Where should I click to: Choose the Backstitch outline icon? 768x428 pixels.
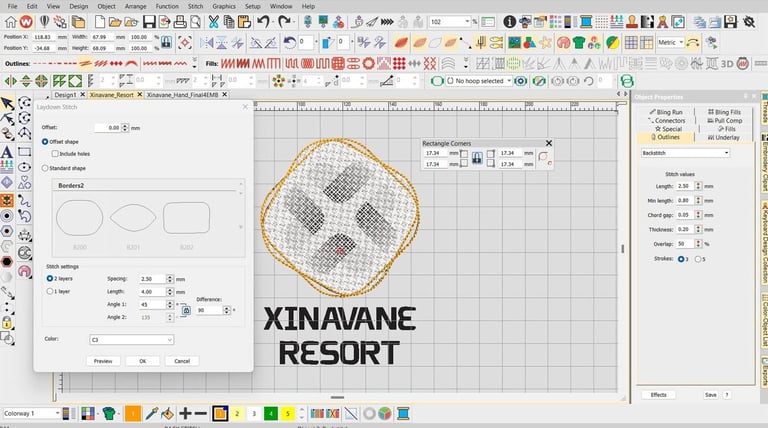pos(85,64)
